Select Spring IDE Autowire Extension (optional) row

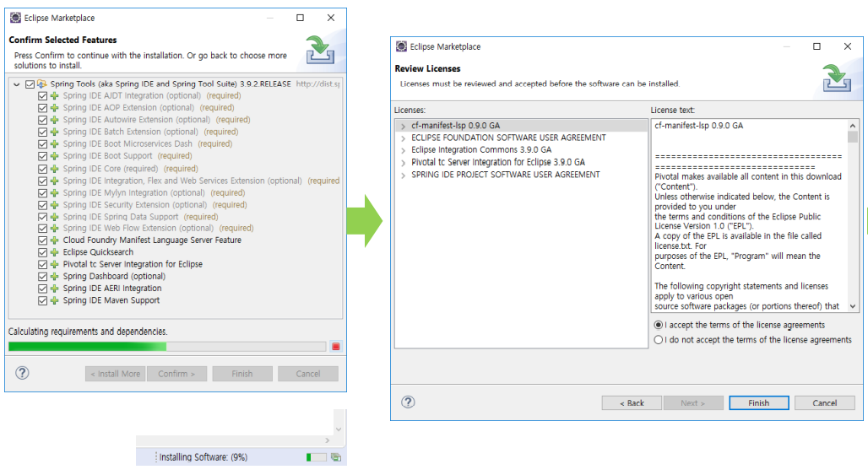[x=156, y=120]
